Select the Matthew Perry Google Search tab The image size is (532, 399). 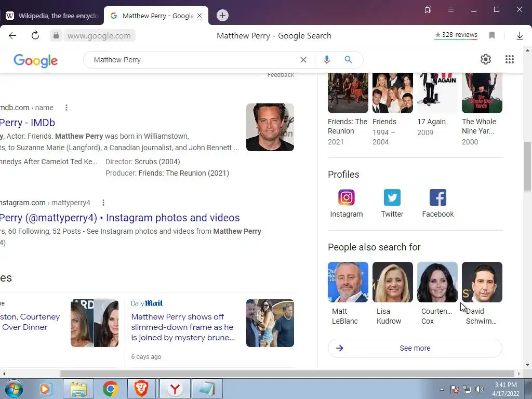(156, 16)
